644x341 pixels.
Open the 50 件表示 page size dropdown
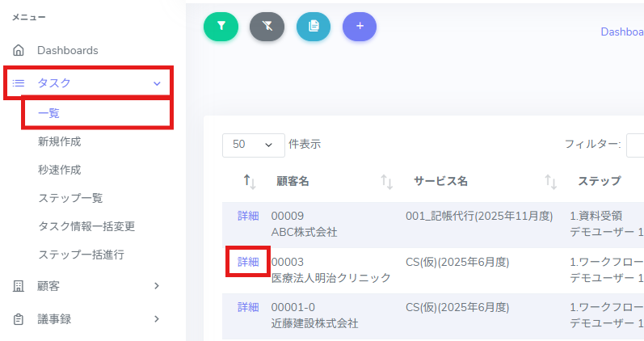(x=253, y=145)
